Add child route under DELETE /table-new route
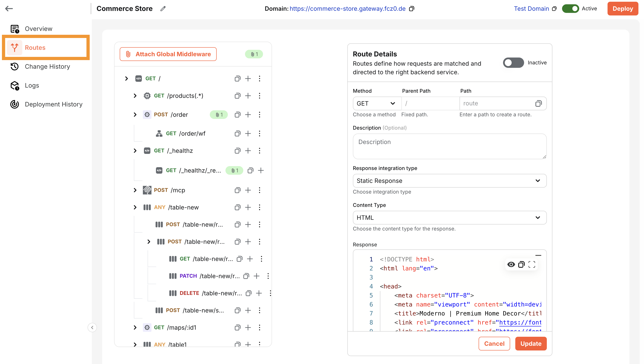The image size is (644, 364). 259,293
